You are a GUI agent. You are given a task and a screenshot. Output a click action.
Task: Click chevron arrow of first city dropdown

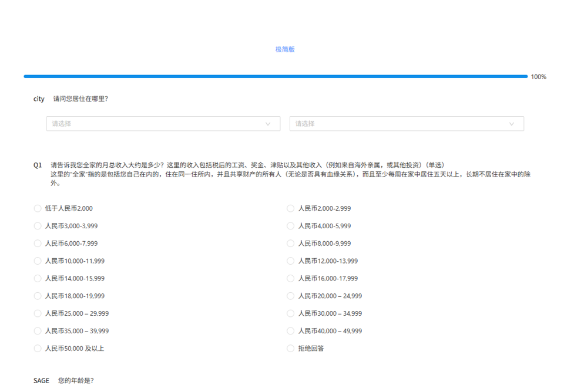pyautogui.click(x=268, y=124)
